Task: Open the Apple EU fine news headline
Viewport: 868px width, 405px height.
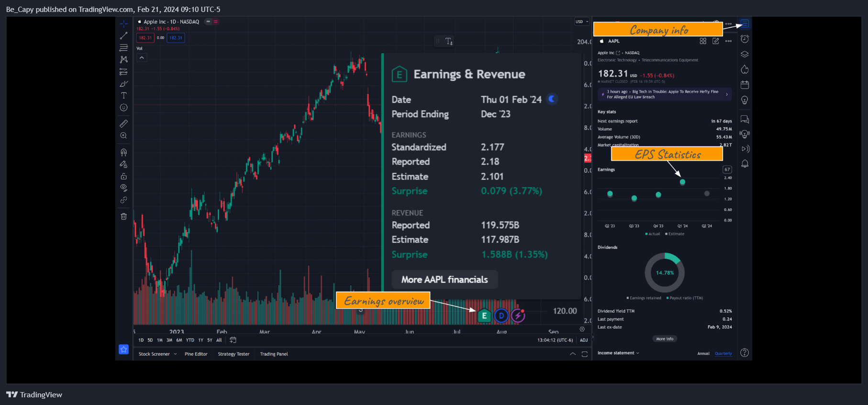Action: pyautogui.click(x=664, y=94)
